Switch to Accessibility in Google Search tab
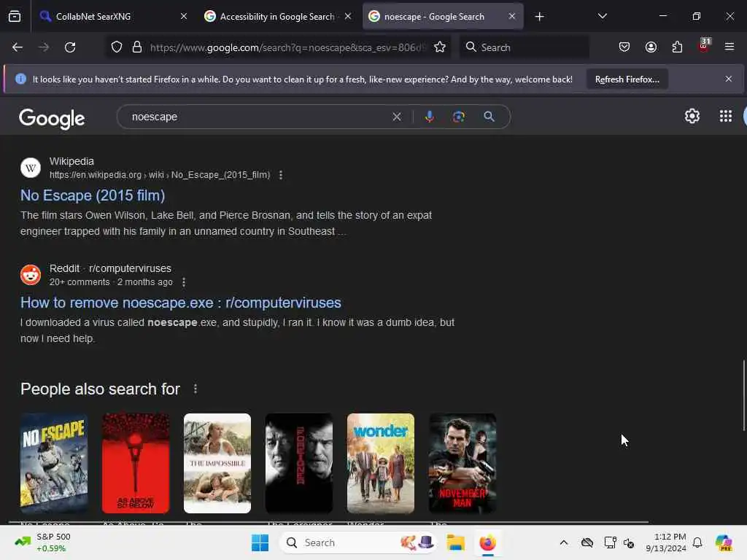 click(277, 16)
